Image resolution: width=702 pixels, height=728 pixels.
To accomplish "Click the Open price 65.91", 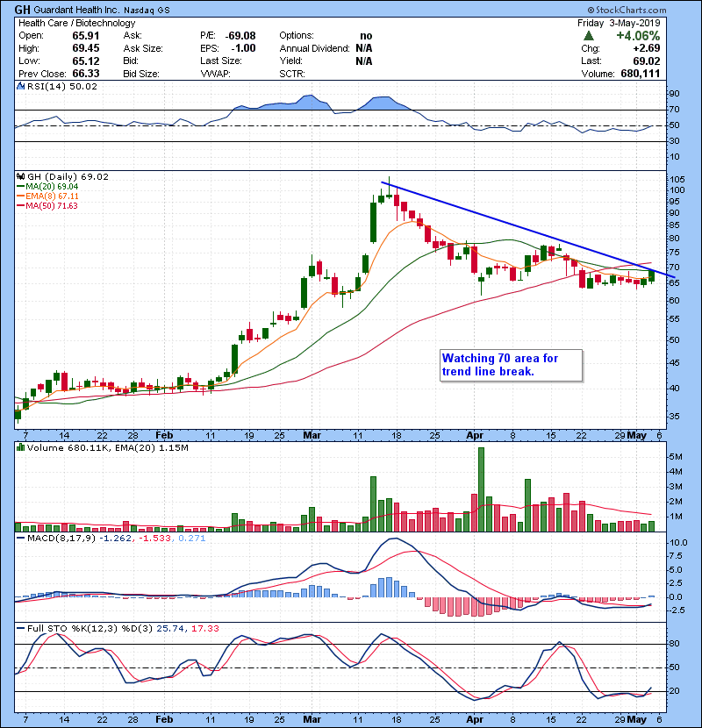I will point(85,36).
